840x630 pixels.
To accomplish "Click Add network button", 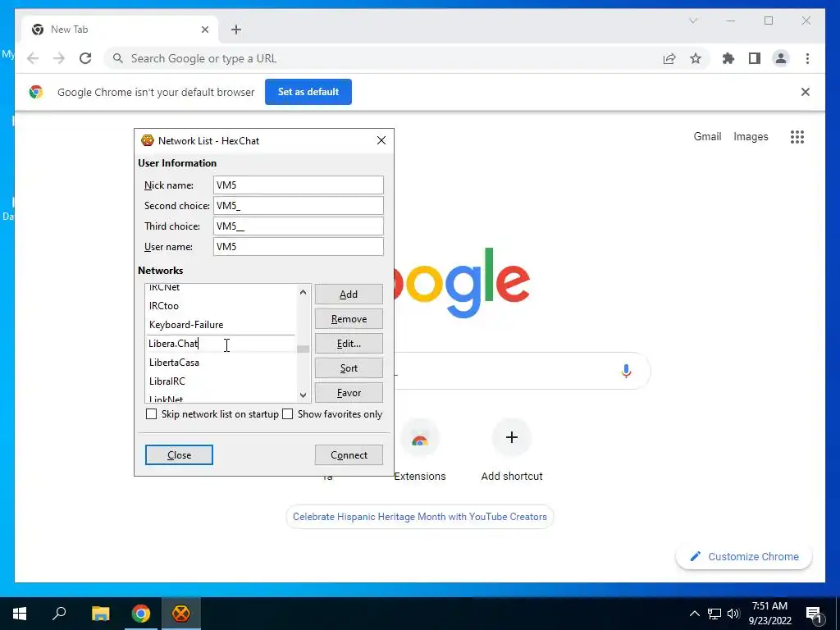I will [349, 294].
